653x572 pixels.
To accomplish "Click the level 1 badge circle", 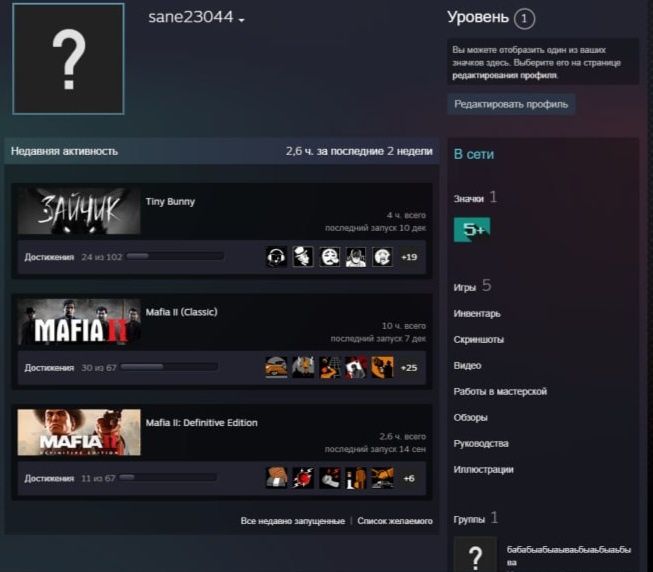I will point(524,19).
